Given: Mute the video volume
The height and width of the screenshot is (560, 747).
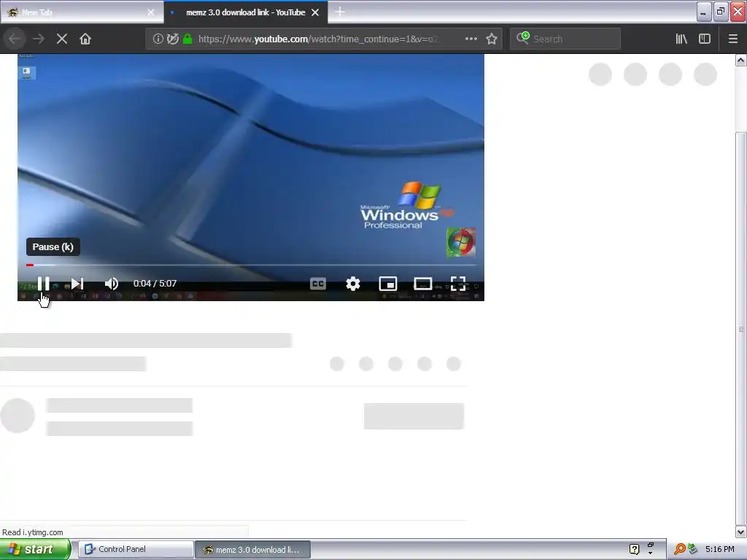Looking at the screenshot, I should click(x=112, y=284).
